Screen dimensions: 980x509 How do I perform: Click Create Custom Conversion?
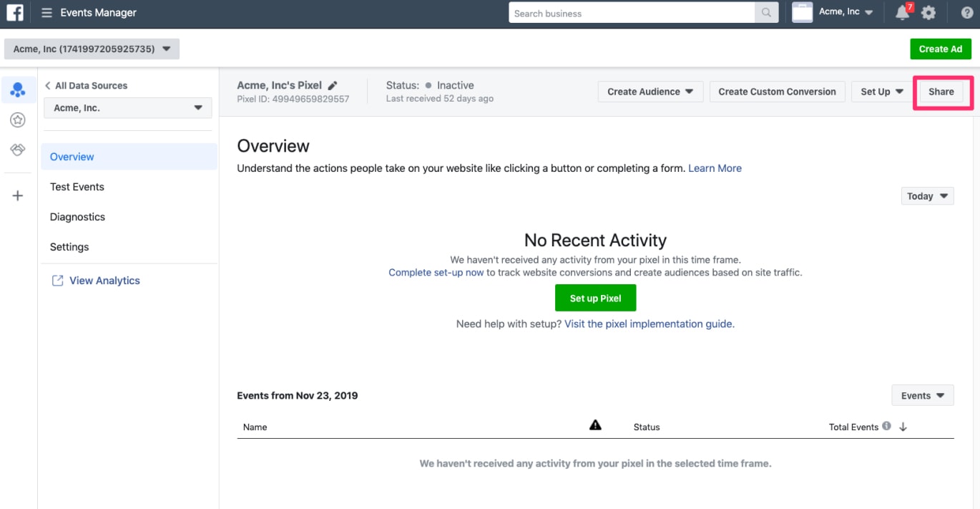click(x=777, y=92)
